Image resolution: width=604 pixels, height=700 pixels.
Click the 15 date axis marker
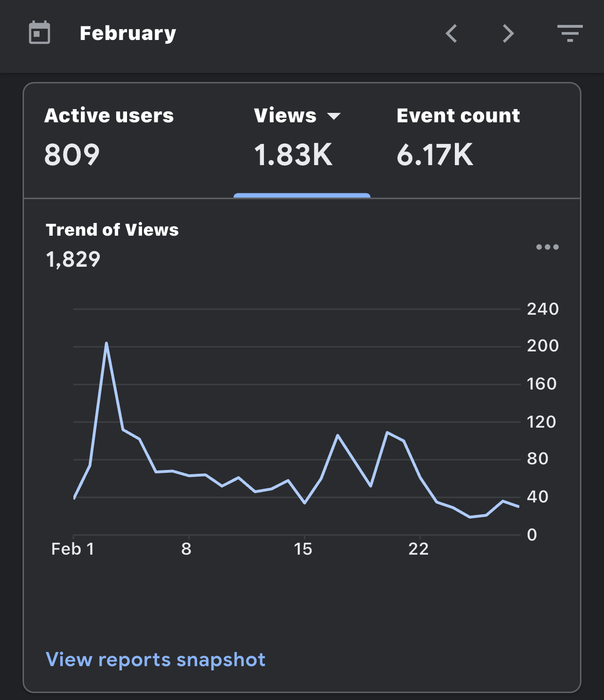(303, 549)
